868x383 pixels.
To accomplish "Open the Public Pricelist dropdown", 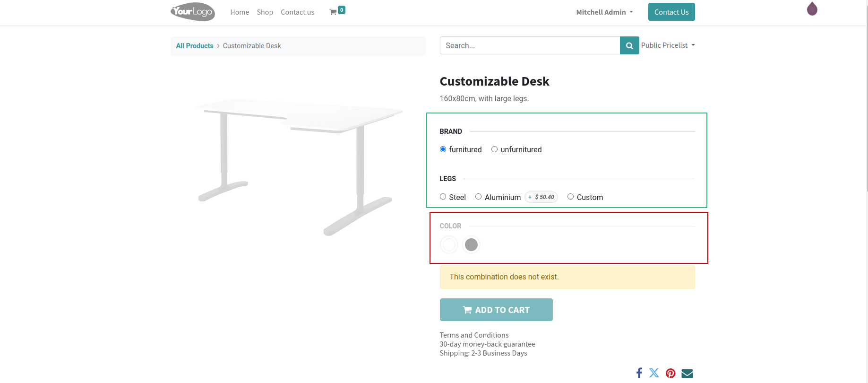I will 668,45.
